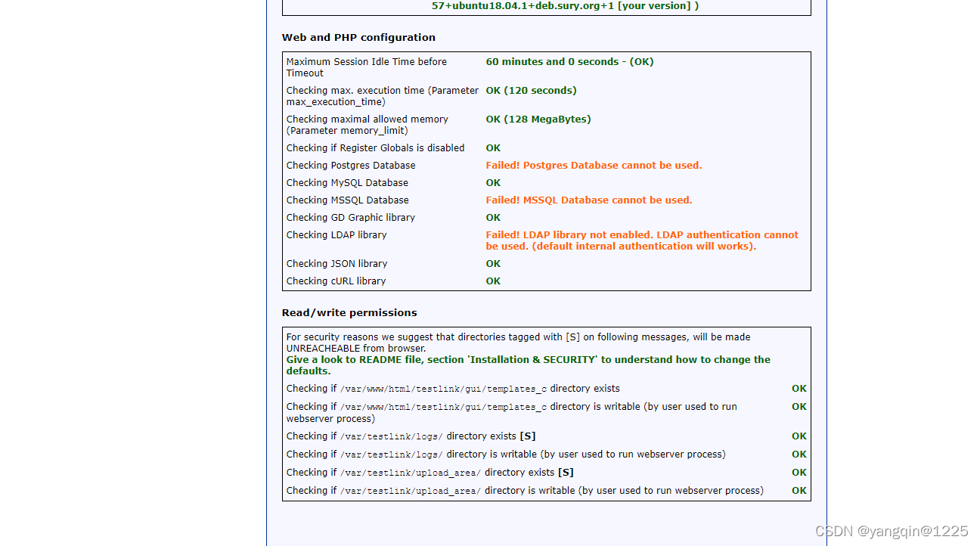Click OK result for Register Globals check
This screenshot has height=546, width=980.
click(493, 148)
